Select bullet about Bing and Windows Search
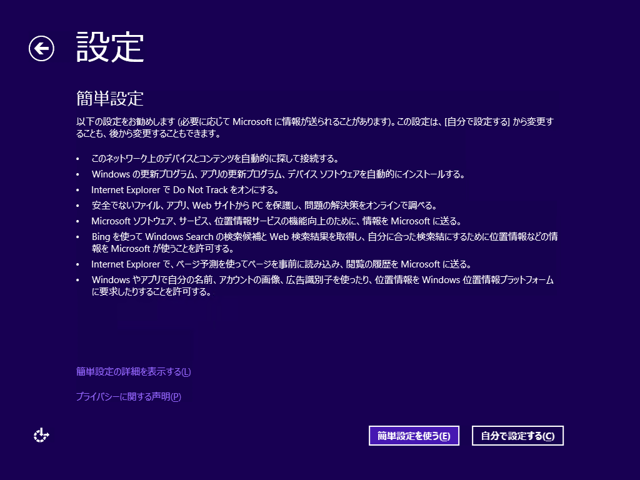The width and height of the screenshot is (640, 480). [324, 242]
